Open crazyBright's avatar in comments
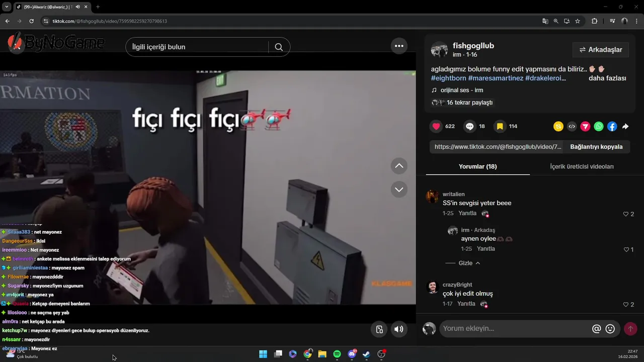This screenshot has width=644, height=362. (432, 287)
